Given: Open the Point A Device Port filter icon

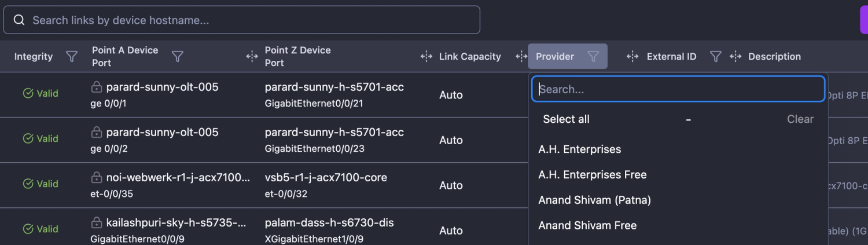Looking at the screenshot, I should [x=178, y=56].
